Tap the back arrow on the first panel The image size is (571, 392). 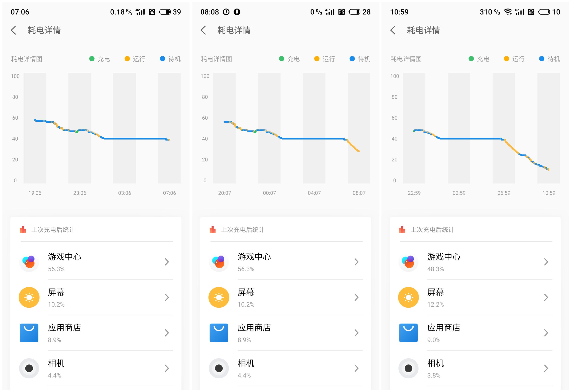click(x=14, y=30)
